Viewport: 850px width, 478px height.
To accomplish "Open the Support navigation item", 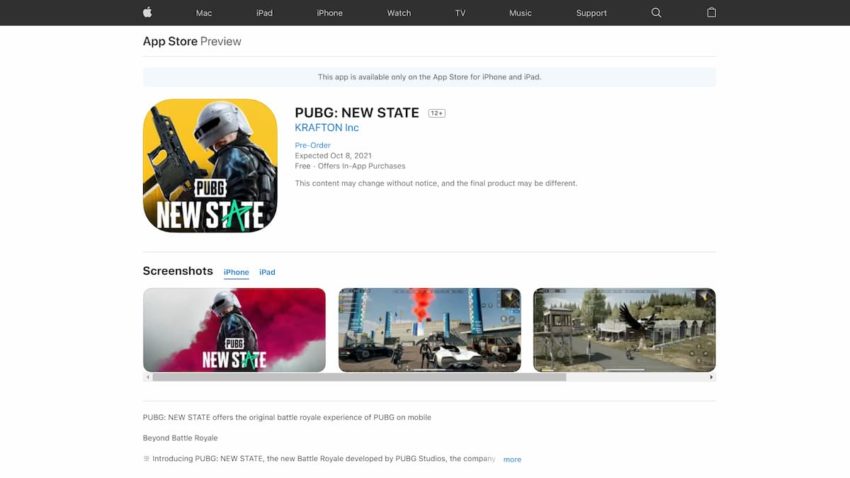I will 591,13.
